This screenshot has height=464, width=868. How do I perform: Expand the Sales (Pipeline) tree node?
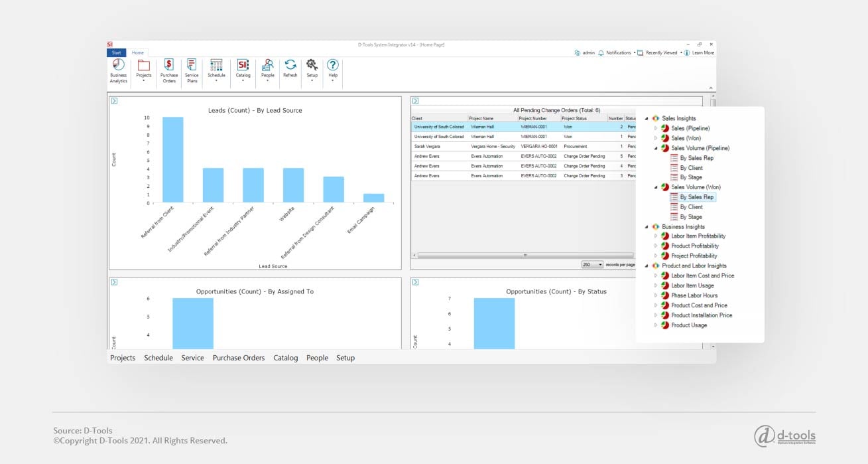coord(656,128)
